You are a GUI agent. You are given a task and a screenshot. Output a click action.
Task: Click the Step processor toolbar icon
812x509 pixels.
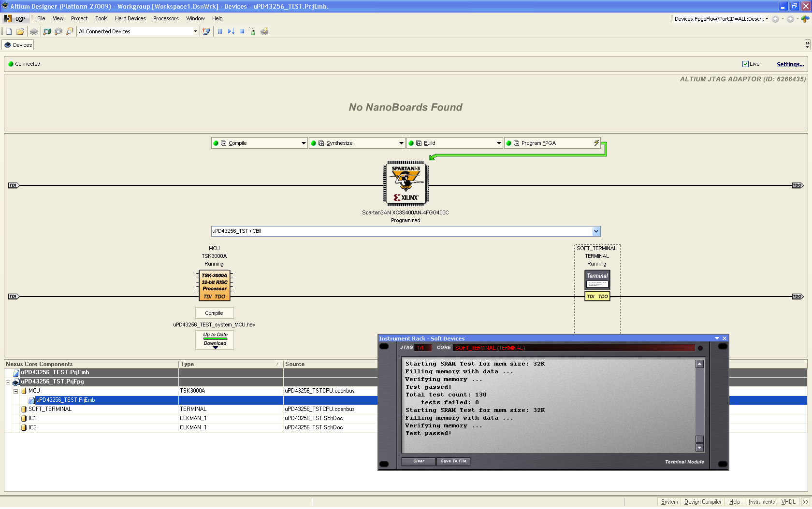231,31
